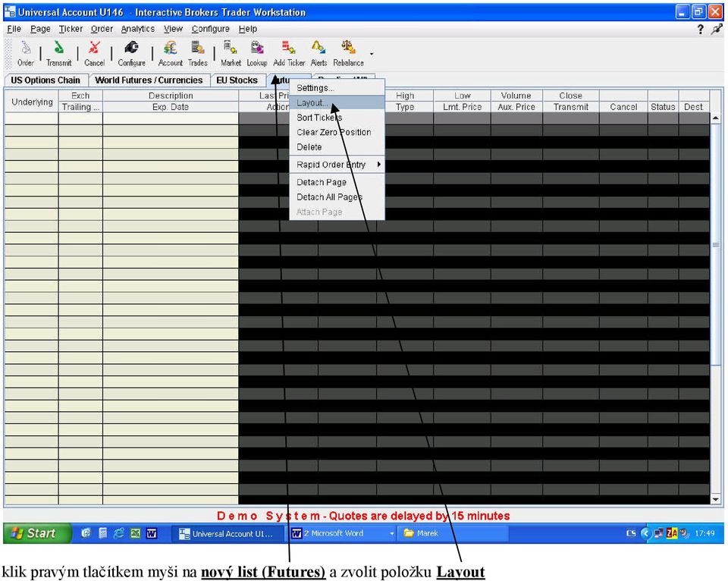Expand hidden tray icons arrow
This screenshot has height=581, width=728.
pos(645,533)
